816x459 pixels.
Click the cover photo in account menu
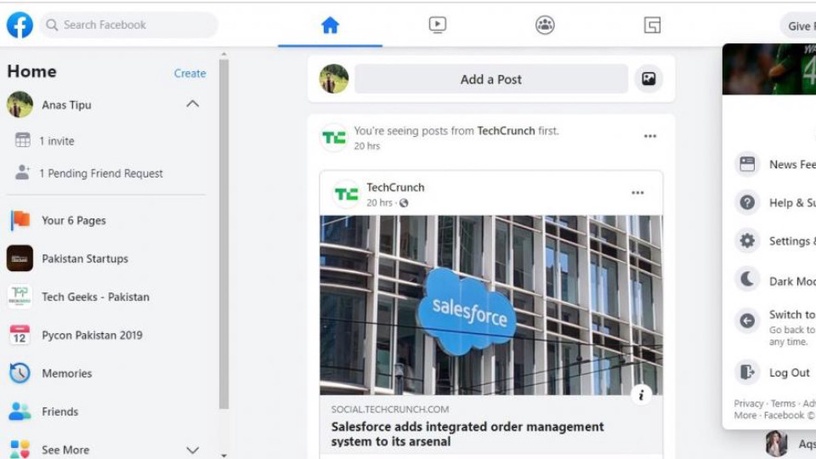769,69
